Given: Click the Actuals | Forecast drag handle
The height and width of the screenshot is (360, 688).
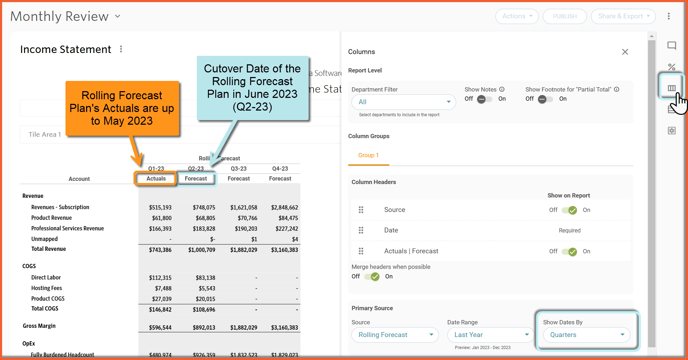Looking at the screenshot, I should coord(361,251).
